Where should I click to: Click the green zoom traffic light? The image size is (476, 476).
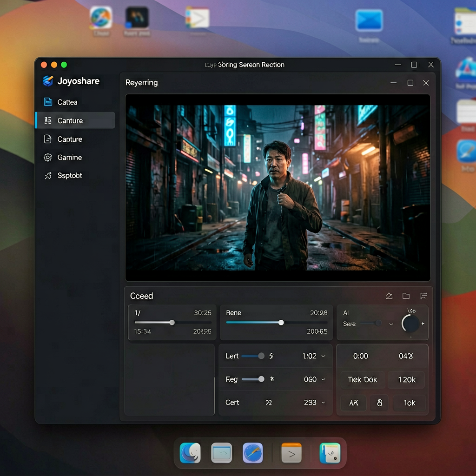[64, 65]
